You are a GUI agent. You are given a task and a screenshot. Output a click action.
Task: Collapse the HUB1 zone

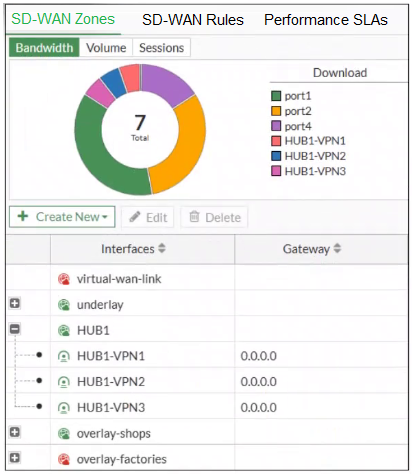(15, 329)
